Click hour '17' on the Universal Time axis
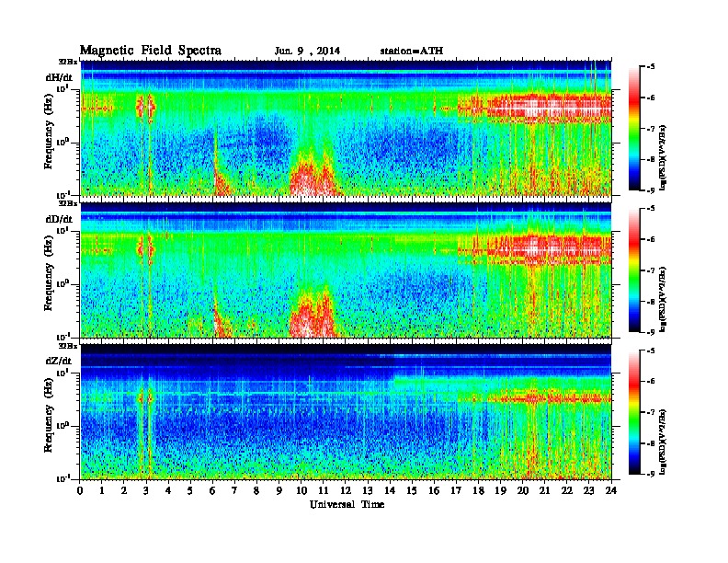The image size is (728, 563). [456, 490]
